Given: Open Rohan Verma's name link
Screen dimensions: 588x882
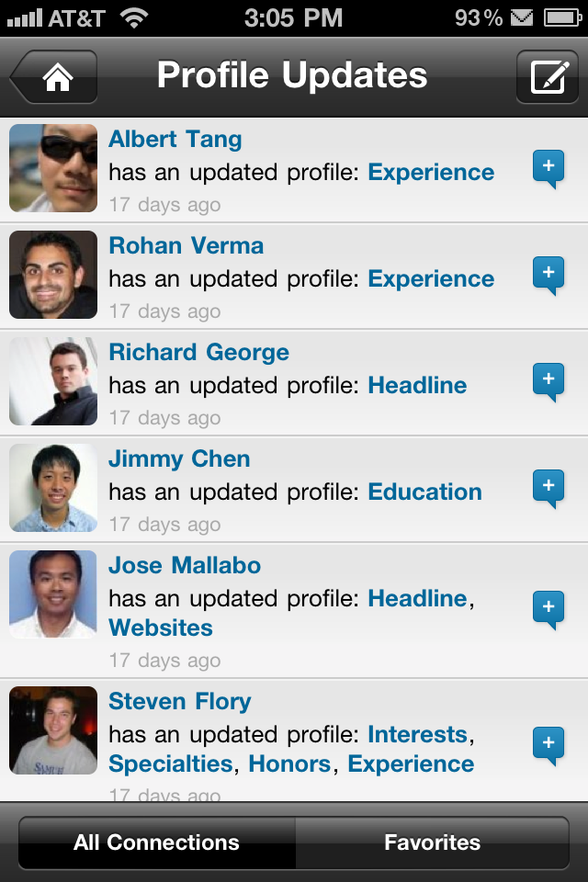Looking at the screenshot, I should 187,246.
